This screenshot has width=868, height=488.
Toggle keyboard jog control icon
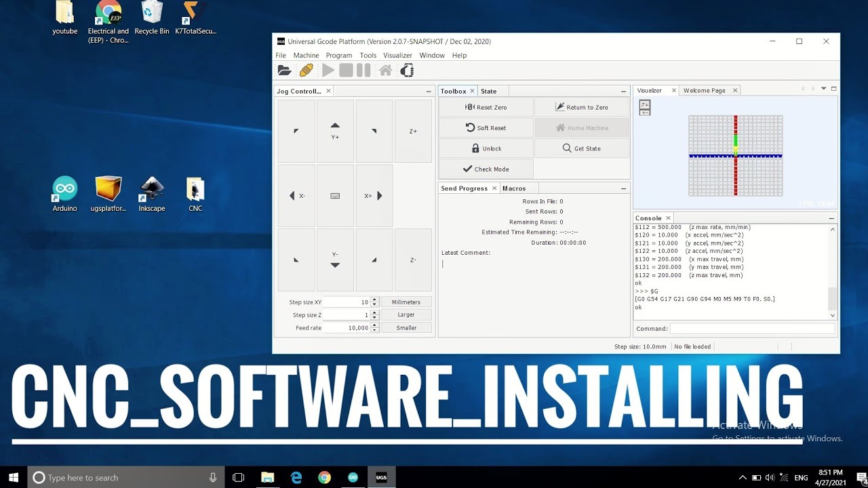[x=335, y=196]
